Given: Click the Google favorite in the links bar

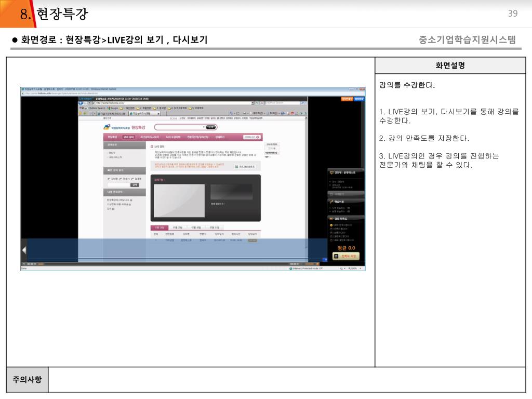Looking at the screenshot, I should 112,108.
